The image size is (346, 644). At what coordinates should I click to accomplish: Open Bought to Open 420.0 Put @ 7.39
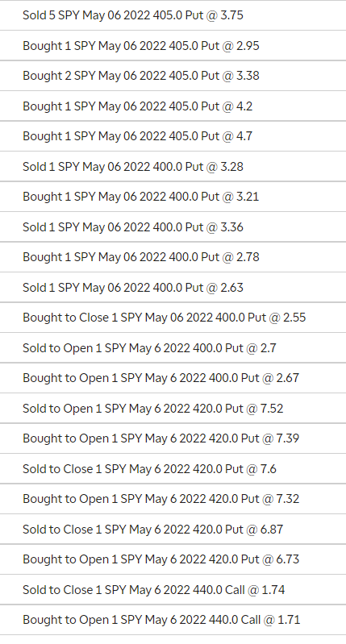point(173,438)
